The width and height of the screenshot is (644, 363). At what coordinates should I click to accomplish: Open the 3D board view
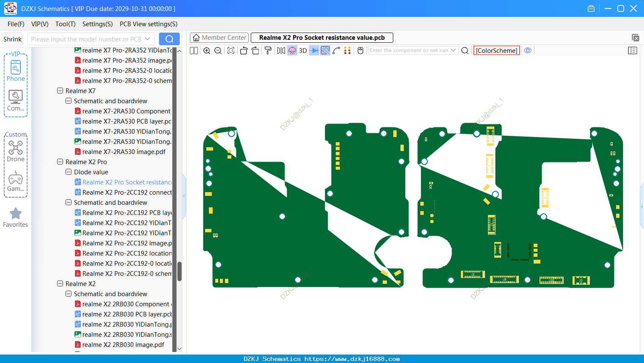303,50
